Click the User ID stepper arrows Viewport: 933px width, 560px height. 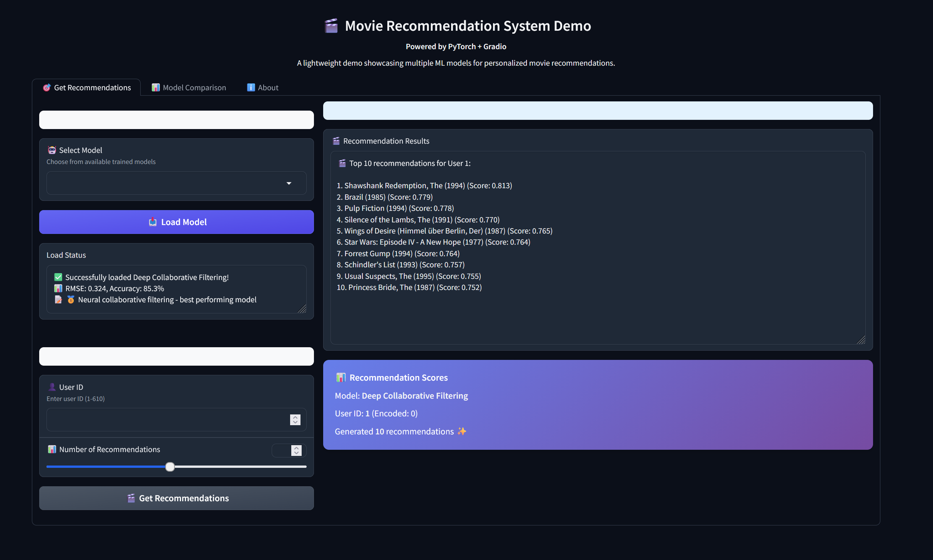pyautogui.click(x=295, y=420)
